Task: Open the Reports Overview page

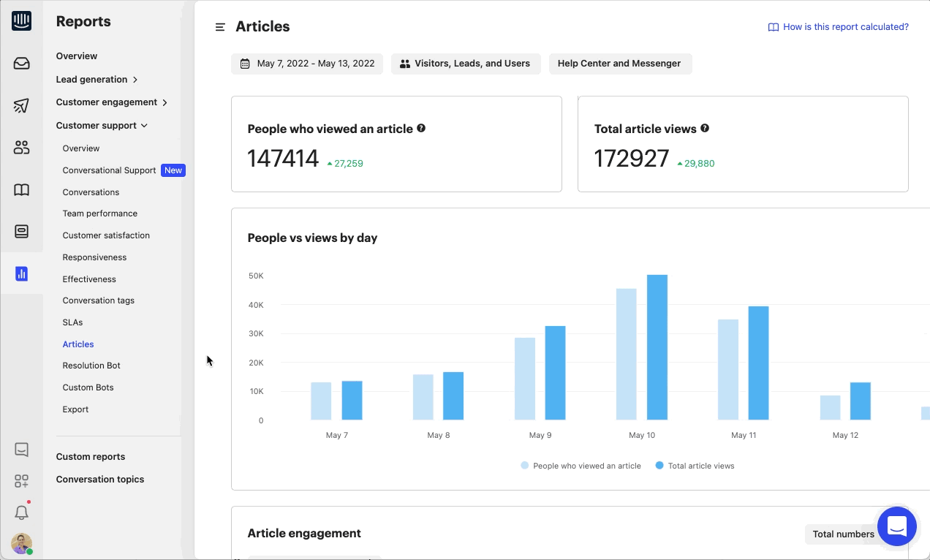Action: click(x=77, y=56)
